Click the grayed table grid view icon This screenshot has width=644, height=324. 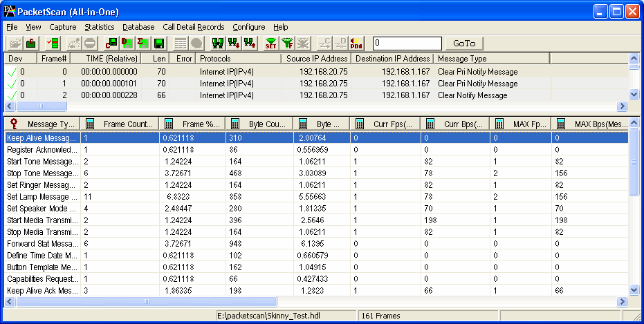tap(181, 43)
